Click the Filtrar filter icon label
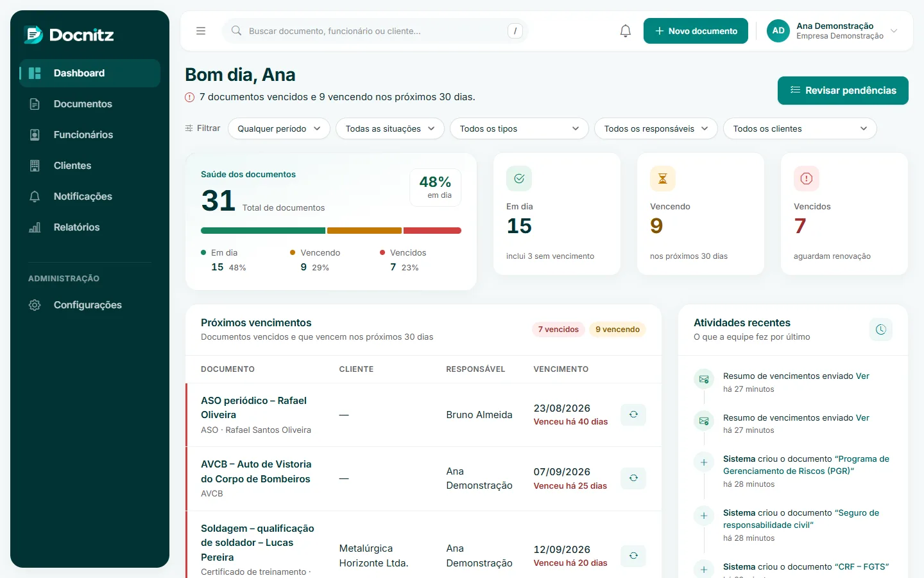Image resolution: width=924 pixels, height=578 pixels. coord(203,128)
